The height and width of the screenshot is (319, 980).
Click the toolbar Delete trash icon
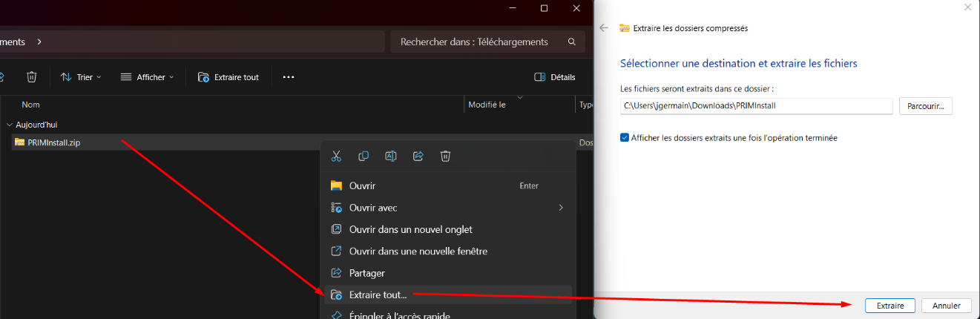tap(32, 77)
